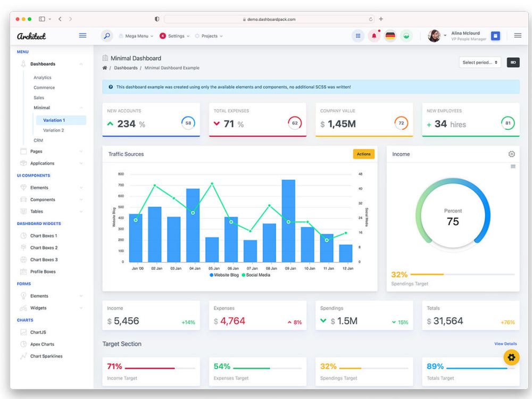
Task: Click the tallest 09 Jan bar
Action: pos(288,221)
